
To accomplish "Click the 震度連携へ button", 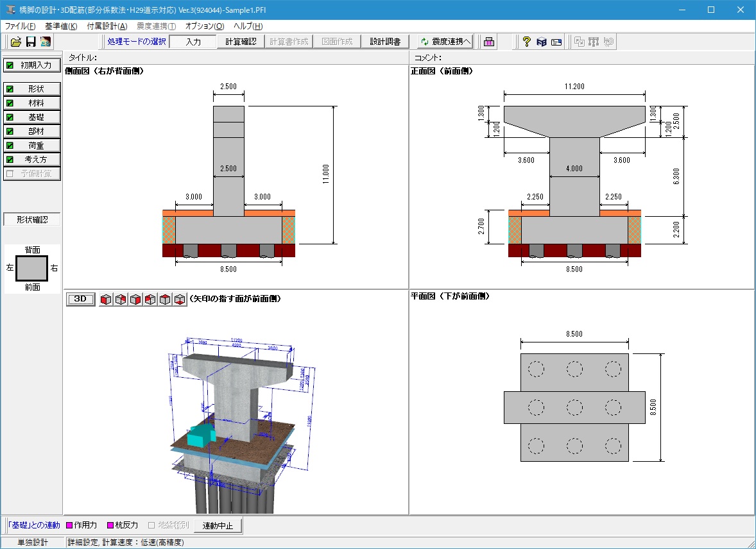I will (x=445, y=42).
